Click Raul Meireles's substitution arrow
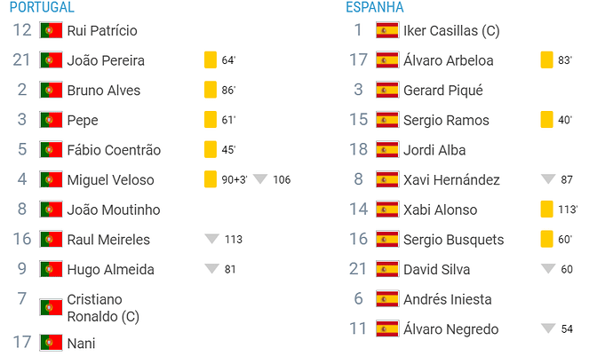 click(x=212, y=239)
